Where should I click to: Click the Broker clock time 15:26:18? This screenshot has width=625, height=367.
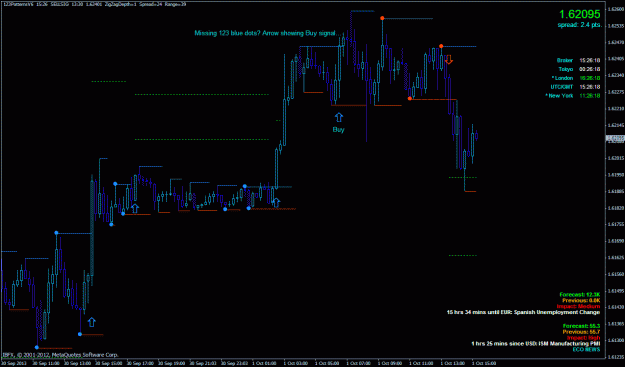coord(590,61)
